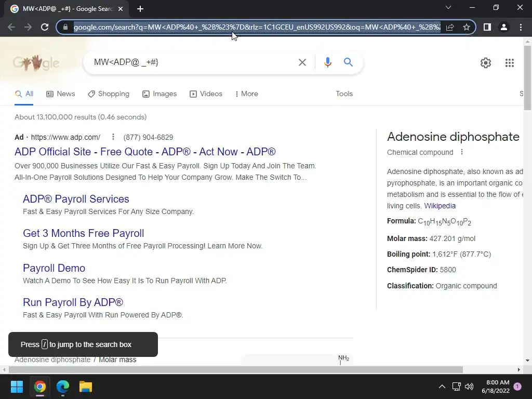Switch to the Images tab
Viewport: 532px width, 399px height.
click(x=159, y=94)
